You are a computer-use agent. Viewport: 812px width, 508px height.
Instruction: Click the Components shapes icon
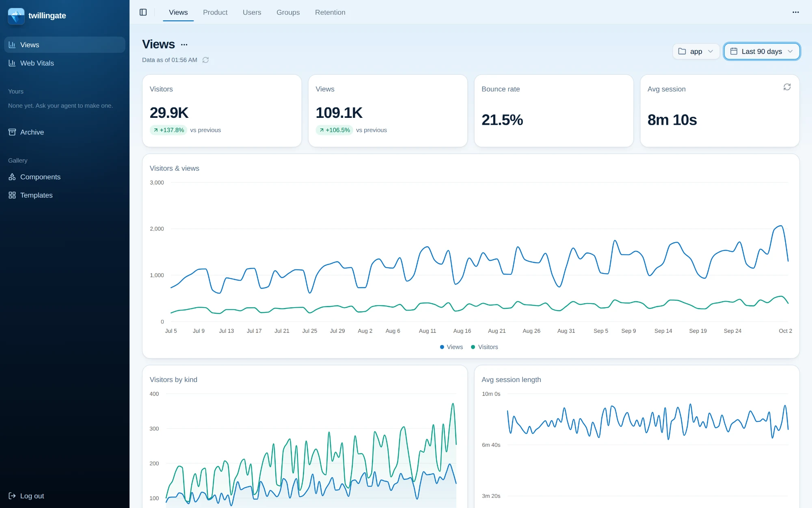point(12,177)
